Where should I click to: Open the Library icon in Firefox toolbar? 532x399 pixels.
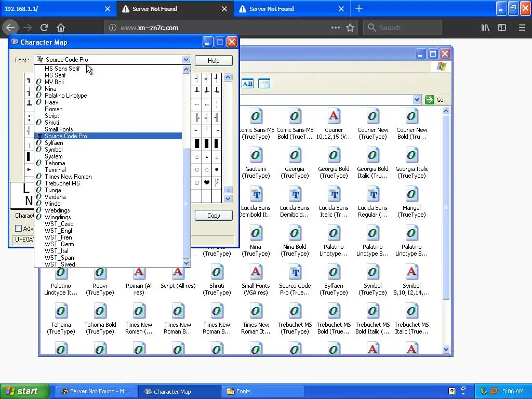point(485,28)
